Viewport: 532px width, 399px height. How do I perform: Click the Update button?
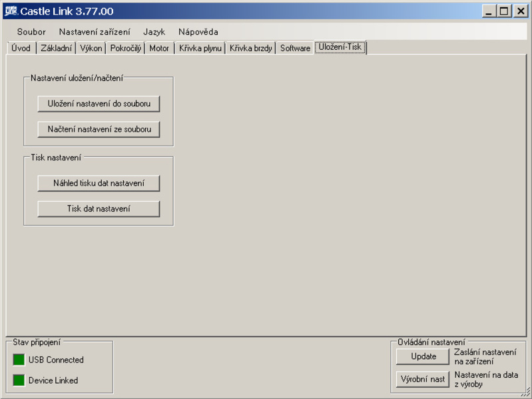423,356
